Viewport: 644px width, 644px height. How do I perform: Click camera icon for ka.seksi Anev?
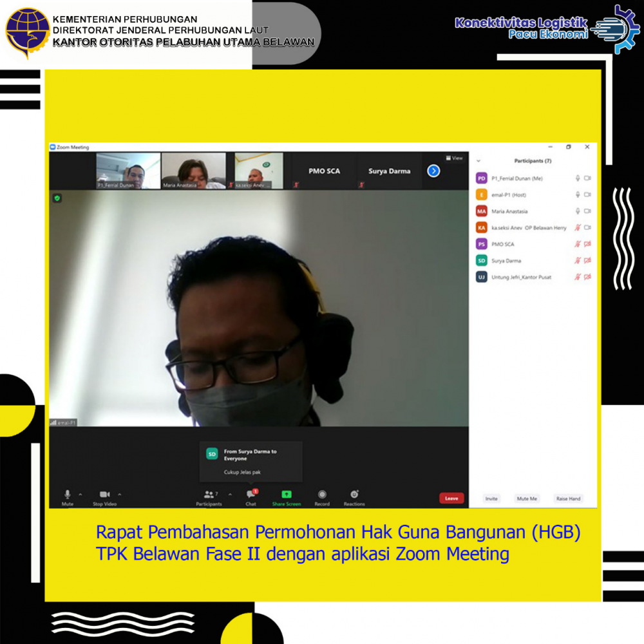coord(588,227)
